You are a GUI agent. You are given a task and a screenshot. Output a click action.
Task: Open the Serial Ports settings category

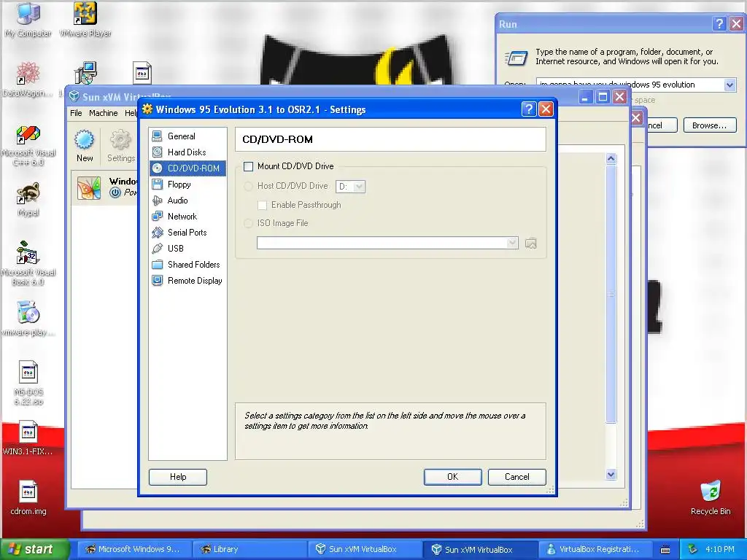187,233
